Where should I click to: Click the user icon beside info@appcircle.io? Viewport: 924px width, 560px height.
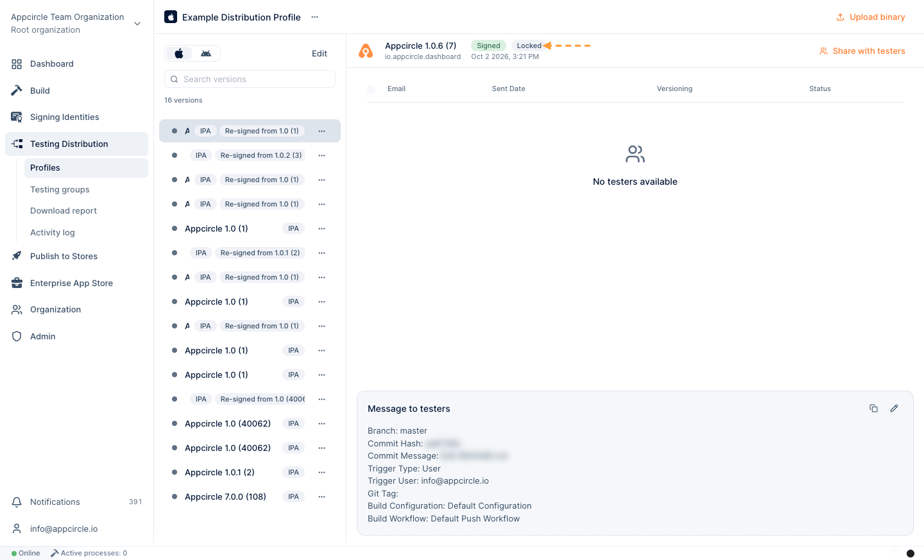(17, 529)
